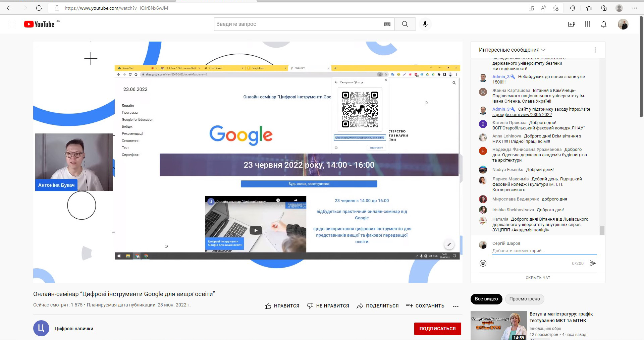Image resolution: width=644 pixels, height=340 pixels.
Task: Open the Favorites list icon
Action: [x=589, y=8]
